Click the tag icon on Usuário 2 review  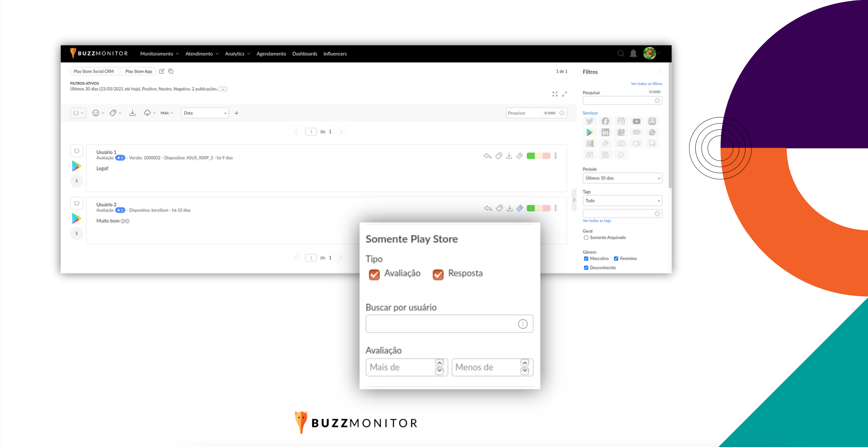pos(499,208)
